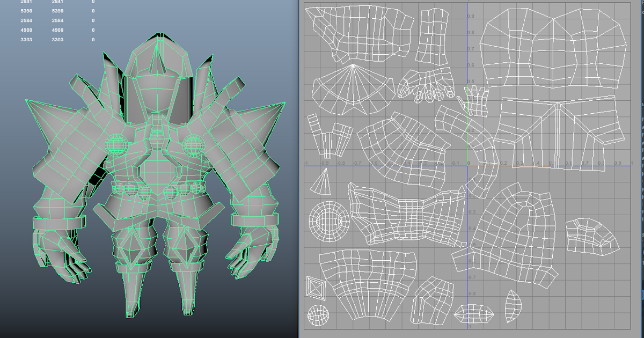
Task: Click the UV grid origin crosshair
Action: click(468, 165)
